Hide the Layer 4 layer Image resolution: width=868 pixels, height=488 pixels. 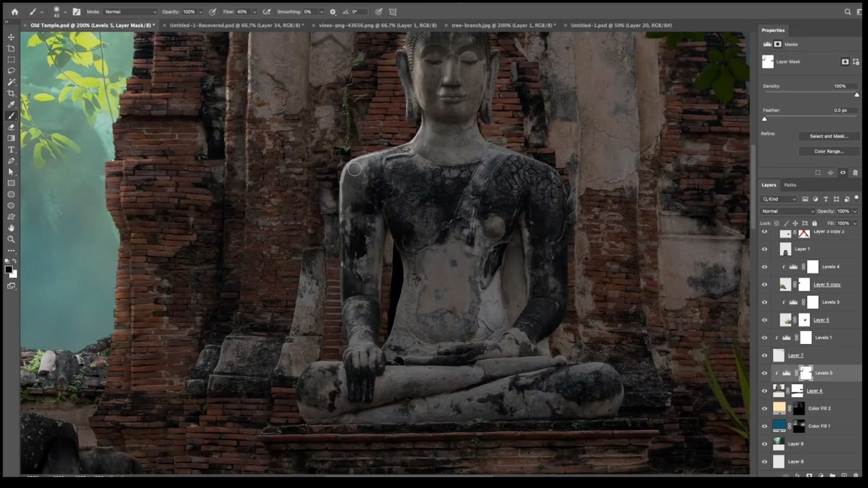click(764, 391)
